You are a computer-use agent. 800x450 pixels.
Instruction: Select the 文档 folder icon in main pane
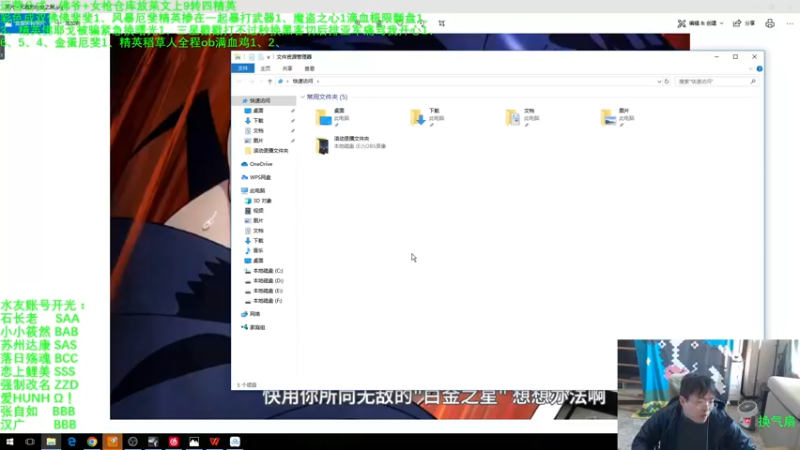(513, 118)
